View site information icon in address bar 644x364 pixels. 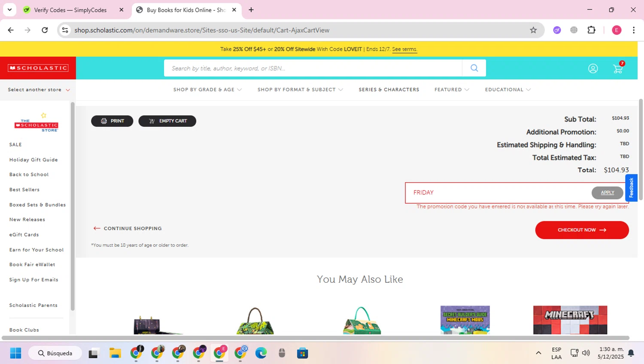click(65, 30)
